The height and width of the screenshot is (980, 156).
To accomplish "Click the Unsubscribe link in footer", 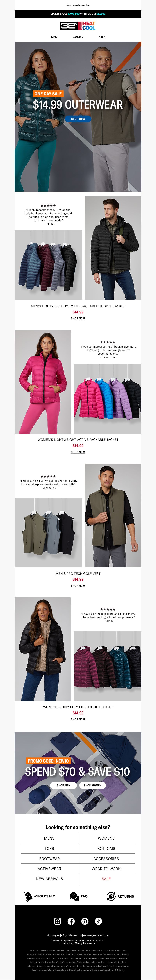I will 66,943.
